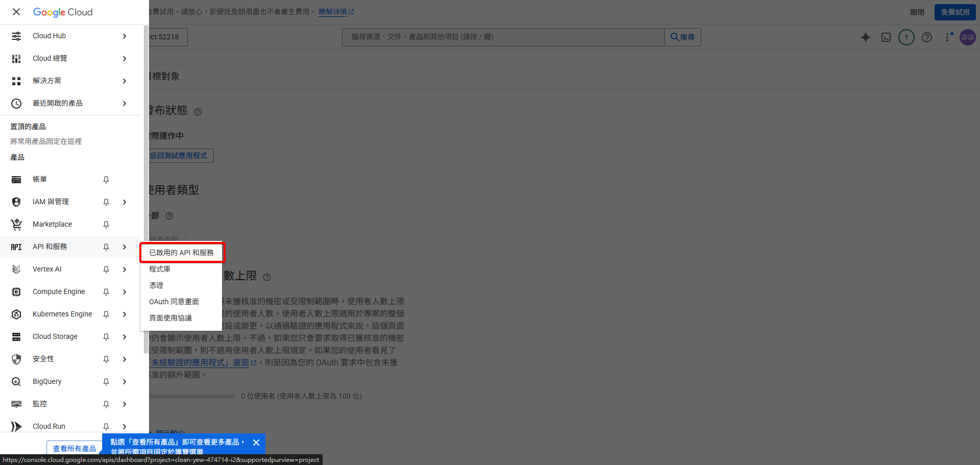This screenshot has width=980, height=465.
Task: Expand the Cloud Hub submenu arrow
Action: 124,36
